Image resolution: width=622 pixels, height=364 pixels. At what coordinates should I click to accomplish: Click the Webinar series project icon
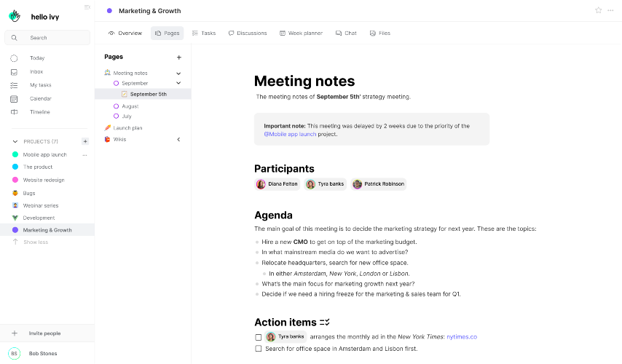(x=15, y=205)
